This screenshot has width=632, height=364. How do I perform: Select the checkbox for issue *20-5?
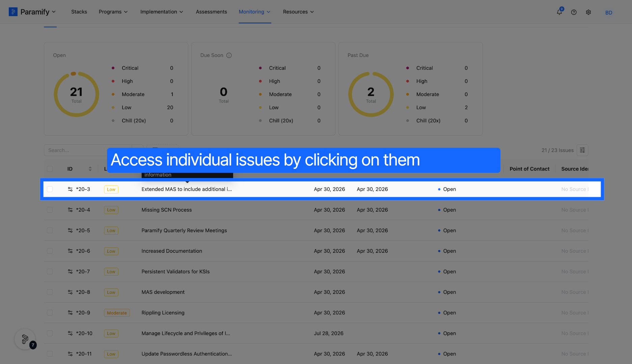point(50,231)
